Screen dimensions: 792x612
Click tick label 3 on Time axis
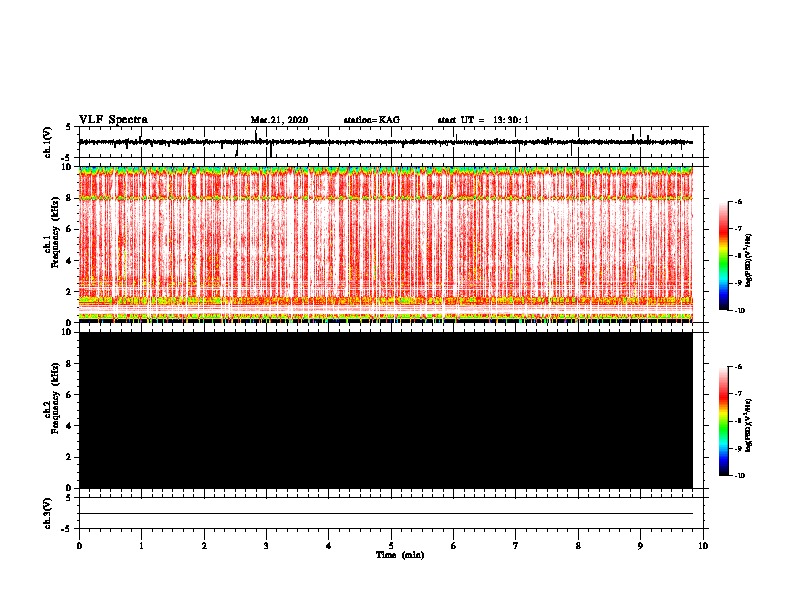click(266, 546)
